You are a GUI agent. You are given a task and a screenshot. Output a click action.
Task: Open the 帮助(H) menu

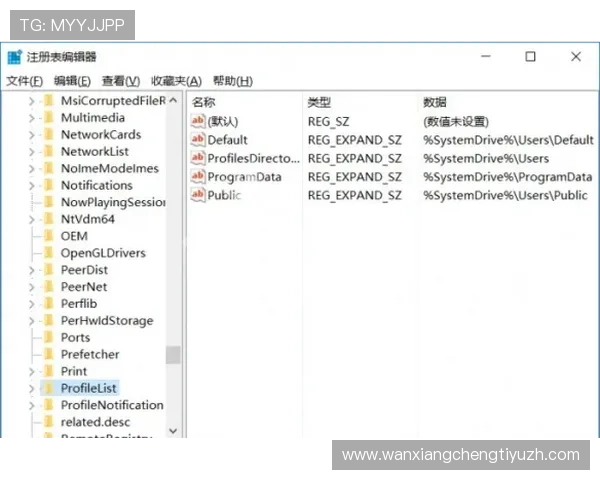(x=233, y=81)
